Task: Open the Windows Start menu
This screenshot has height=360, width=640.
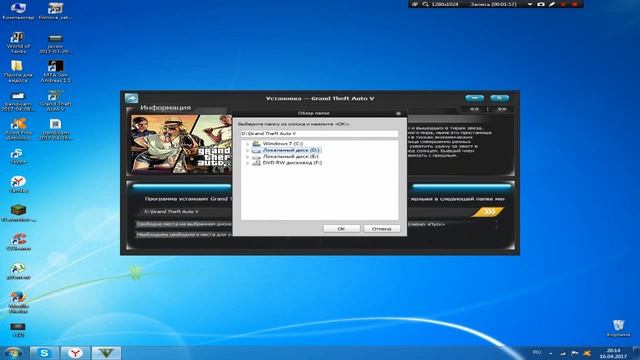Action: 13,353
